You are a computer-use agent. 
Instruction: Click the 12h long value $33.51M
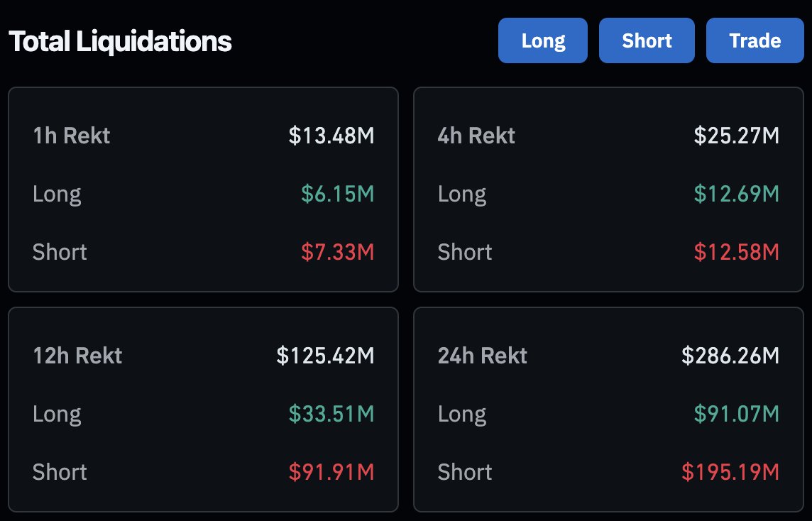tap(331, 414)
